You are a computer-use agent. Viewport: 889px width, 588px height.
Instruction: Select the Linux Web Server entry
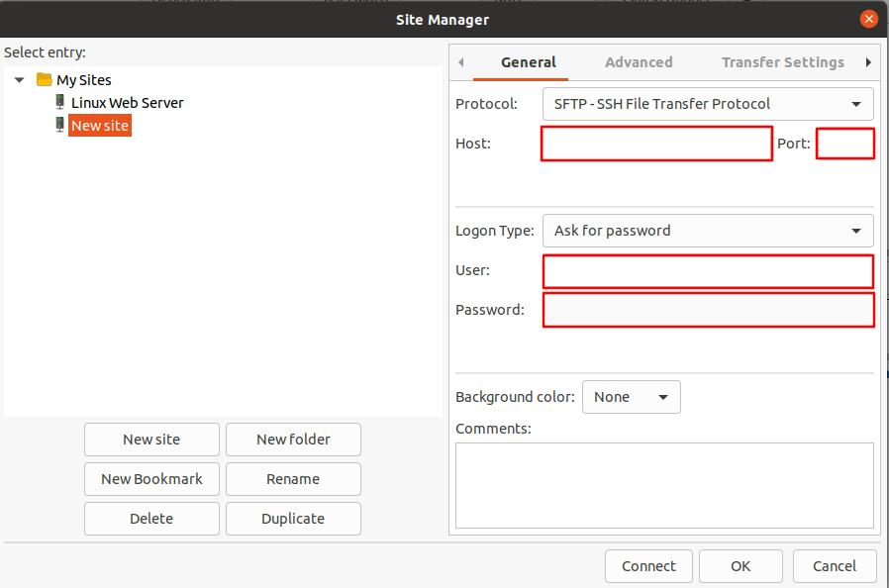[127, 103]
